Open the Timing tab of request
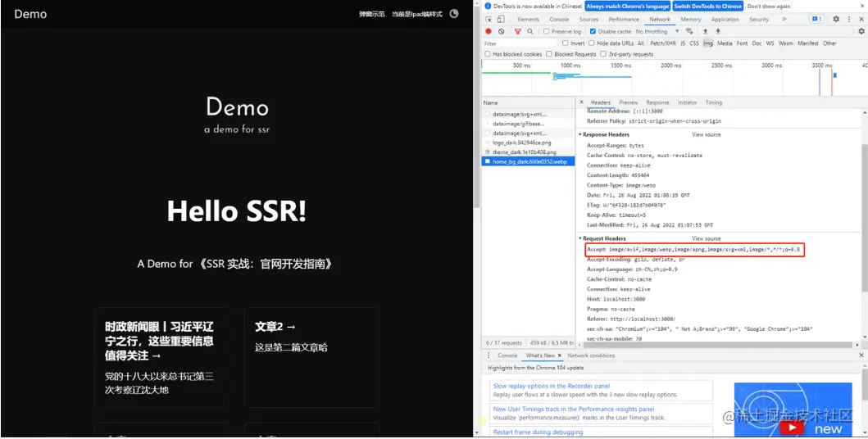 [x=714, y=102]
